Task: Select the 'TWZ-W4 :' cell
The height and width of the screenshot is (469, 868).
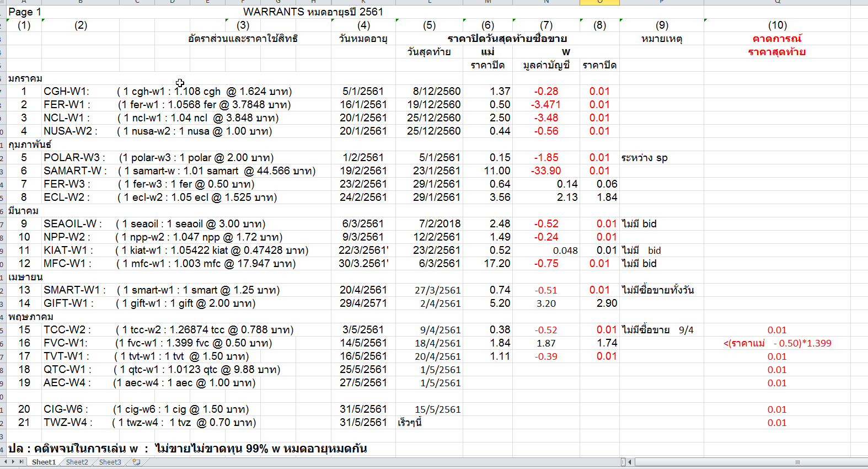Action: tap(68, 422)
